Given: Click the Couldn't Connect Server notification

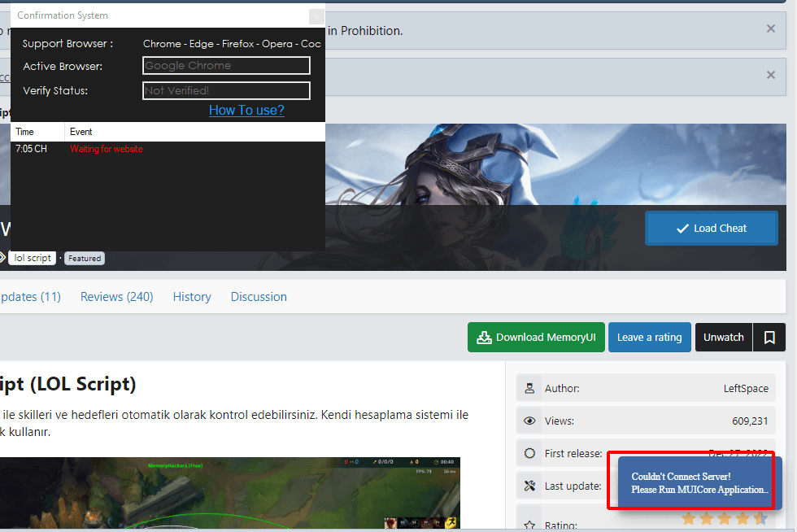Looking at the screenshot, I should click(699, 483).
